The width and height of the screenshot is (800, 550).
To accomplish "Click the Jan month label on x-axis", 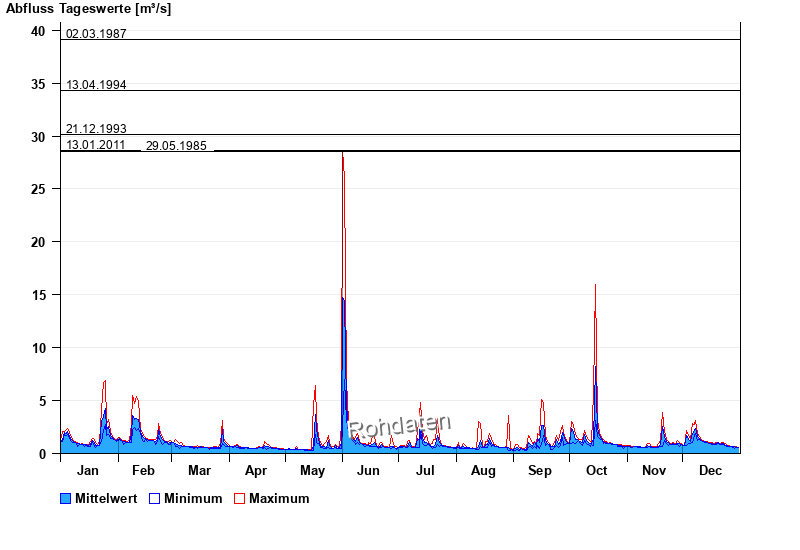I will [88, 470].
